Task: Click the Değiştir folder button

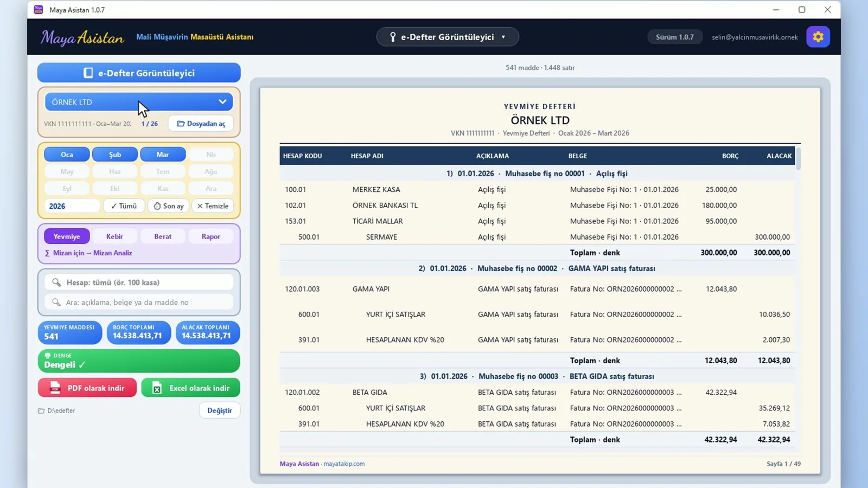Action: click(220, 410)
